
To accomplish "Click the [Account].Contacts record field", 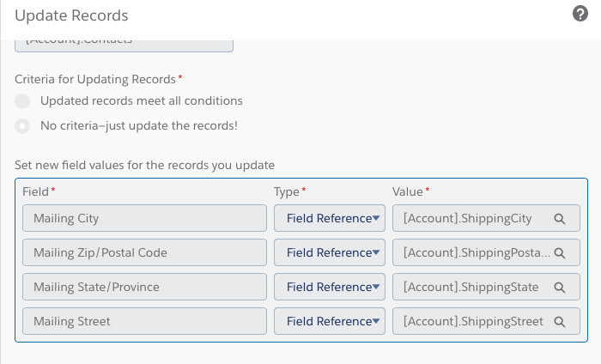I will coord(124,45).
